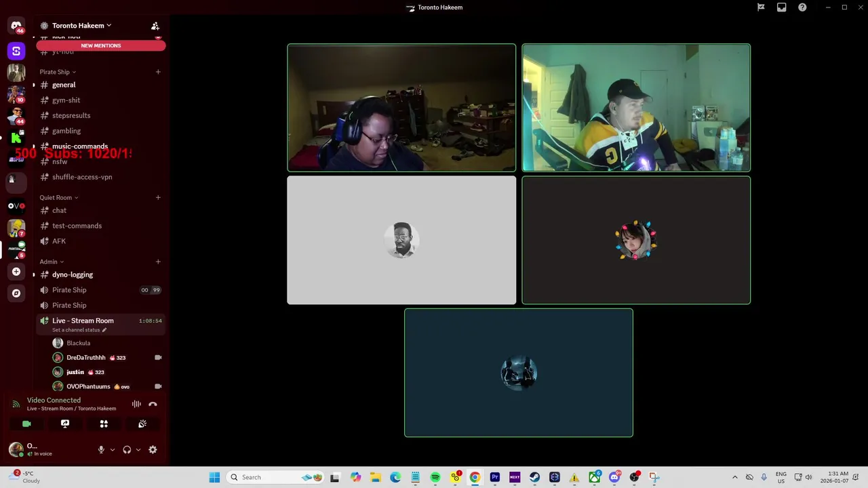Screen dimensions: 868x488
Task: Click the flag icon in title bar
Action: coord(761,7)
